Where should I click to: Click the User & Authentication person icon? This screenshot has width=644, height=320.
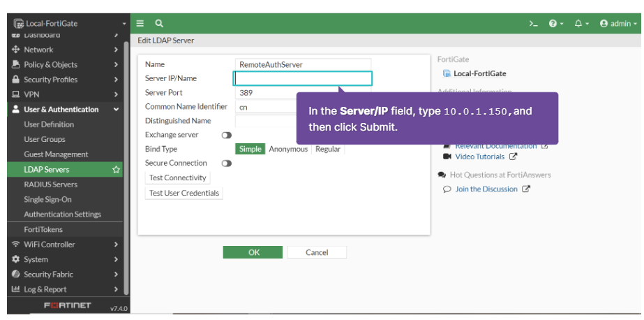[x=16, y=110]
